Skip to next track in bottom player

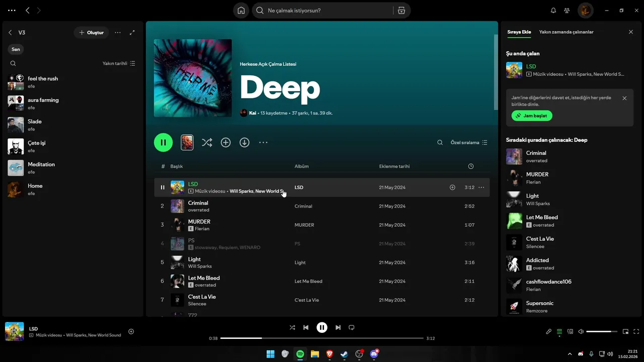(x=338, y=327)
